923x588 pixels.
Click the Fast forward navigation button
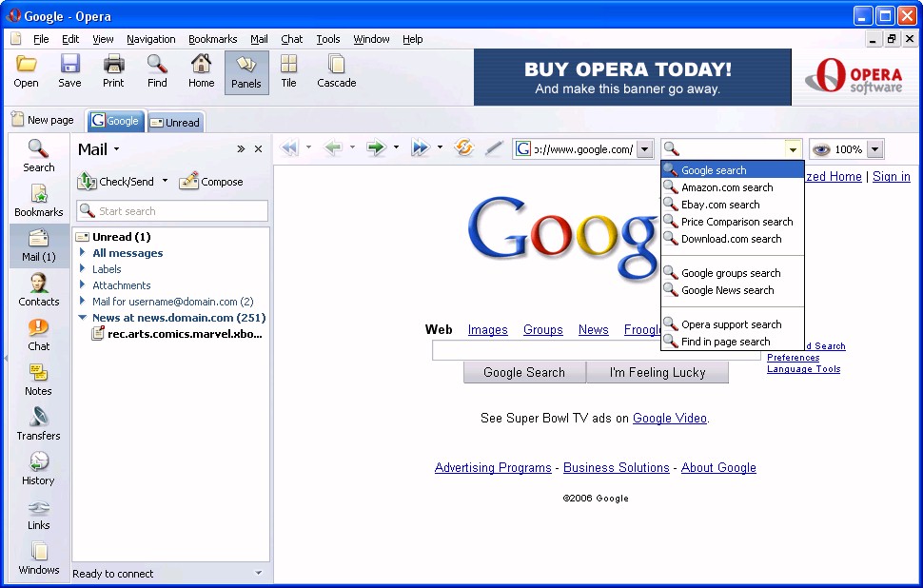tap(421, 147)
